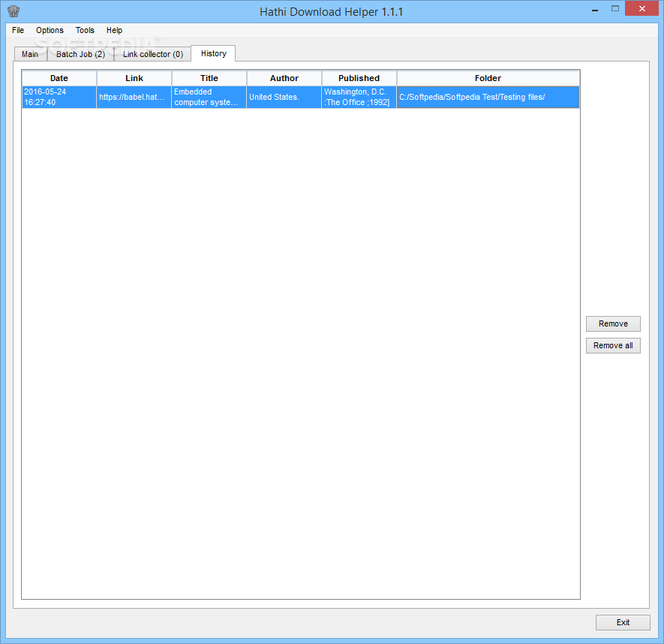Image resolution: width=664 pixels, height=644 pixels.
Task: Sort by the Title column header
Action: pyautogui.click(x=209, y=78)
